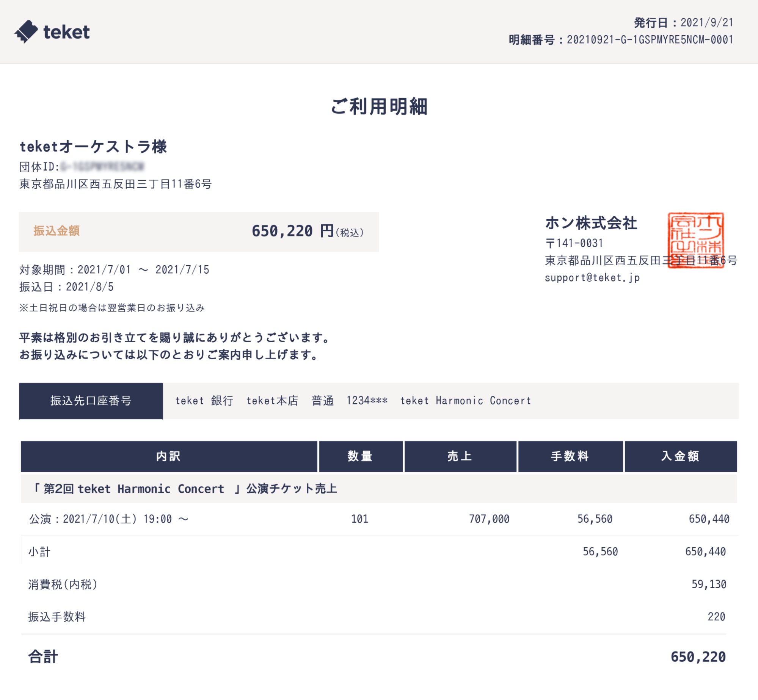The image size is (758, 700).
Task: Click postal code 〒141-0031
Action: [x=574, y=243]
